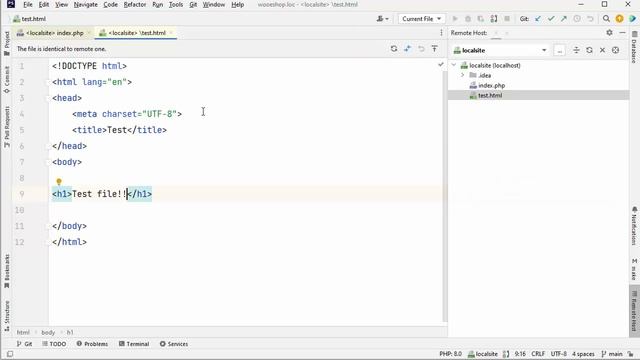Screen dimensions: 640x360
Task: Open the Current File run configuration dropdown
Action: click(421, 19)
